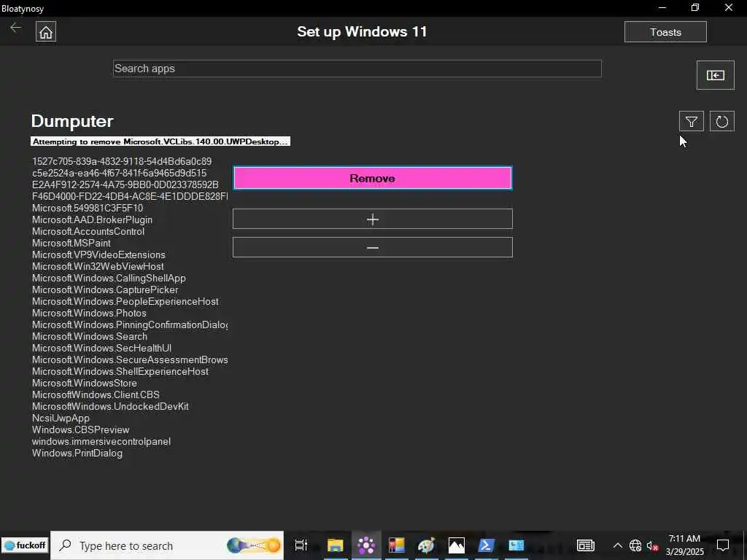This screenshot has height=560, width=747.
Task: Select Microsoft.Windows.SecureAssessmentBrowser entry
Action: tap(130, 359)
